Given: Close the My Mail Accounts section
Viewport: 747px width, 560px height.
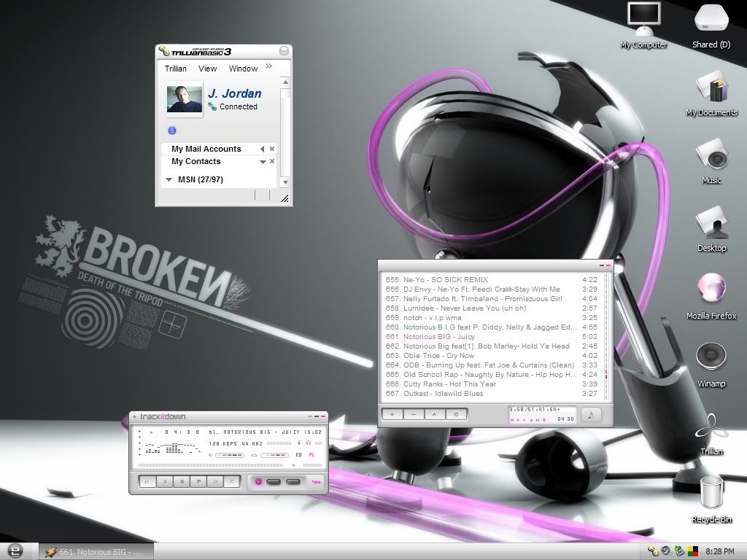Looking at the screenshot, I should (x=272, y=149).
